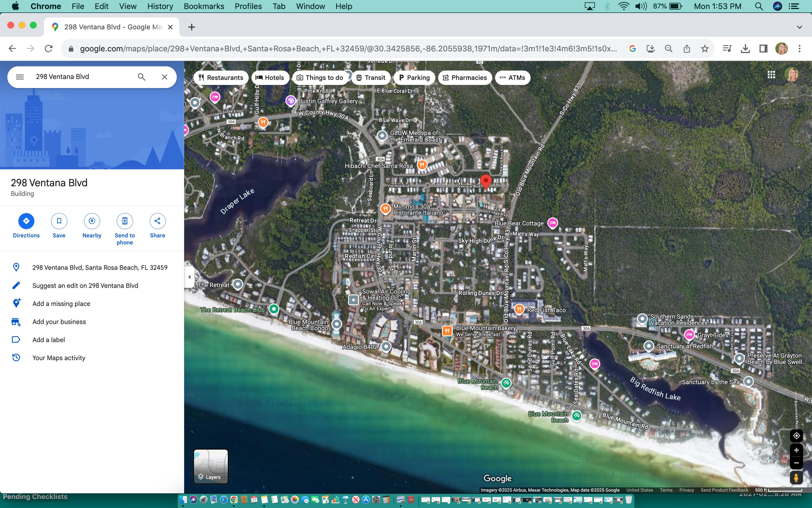
Task: Clear the 298 Ventana Blvd search
Action: click(x=164, y=77)
